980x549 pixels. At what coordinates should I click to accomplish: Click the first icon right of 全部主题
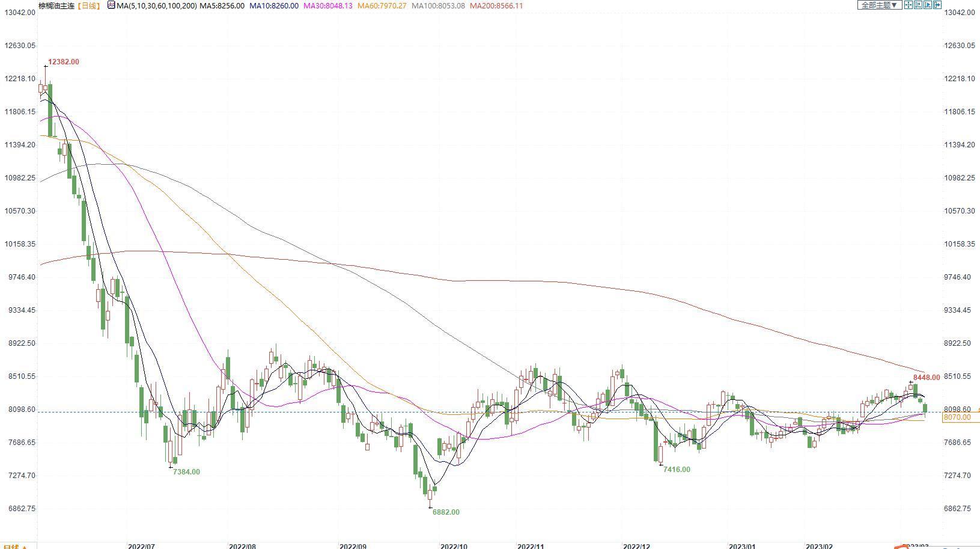[908, 5]
